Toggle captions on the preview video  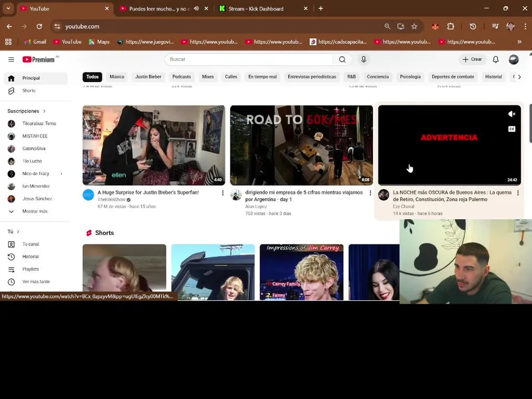click(x=511, y=129)
